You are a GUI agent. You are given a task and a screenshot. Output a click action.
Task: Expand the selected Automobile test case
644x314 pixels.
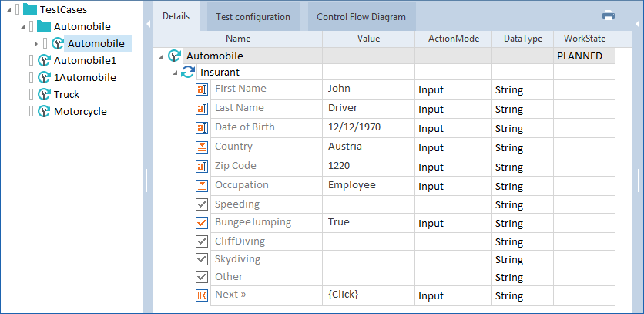click(x=36, y=43)
